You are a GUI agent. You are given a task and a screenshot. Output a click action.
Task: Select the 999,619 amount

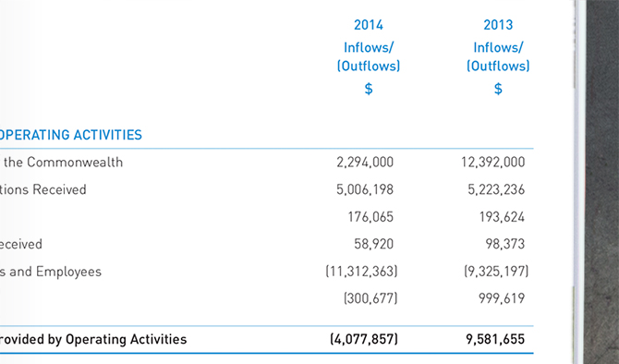coord(502,298)
